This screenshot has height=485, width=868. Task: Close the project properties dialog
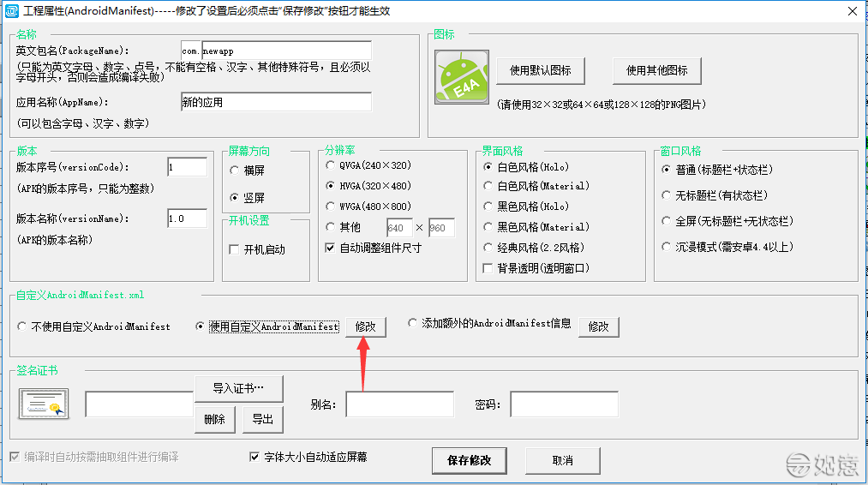click(x=852, y=11)
